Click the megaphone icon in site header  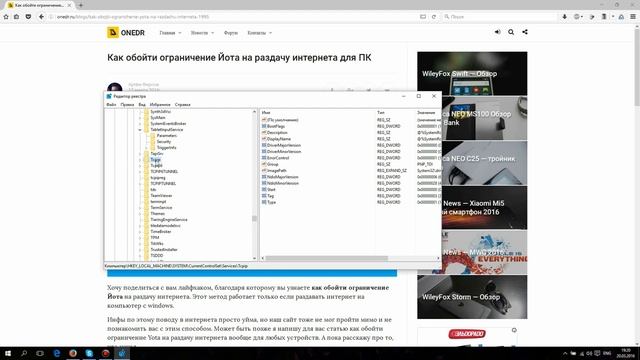point(497,32)
